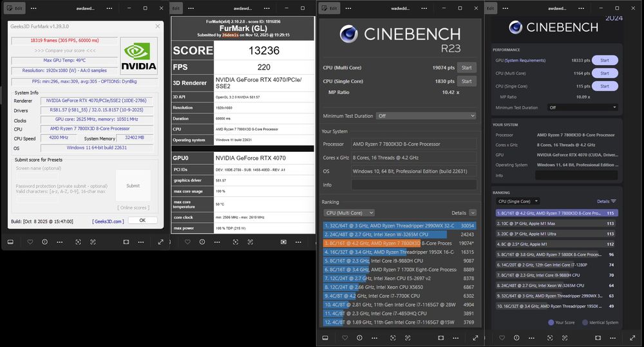
Task: Select Apple M1 Max row in Cinebench 2024 ranking
Action: click(x=556, y=223)
